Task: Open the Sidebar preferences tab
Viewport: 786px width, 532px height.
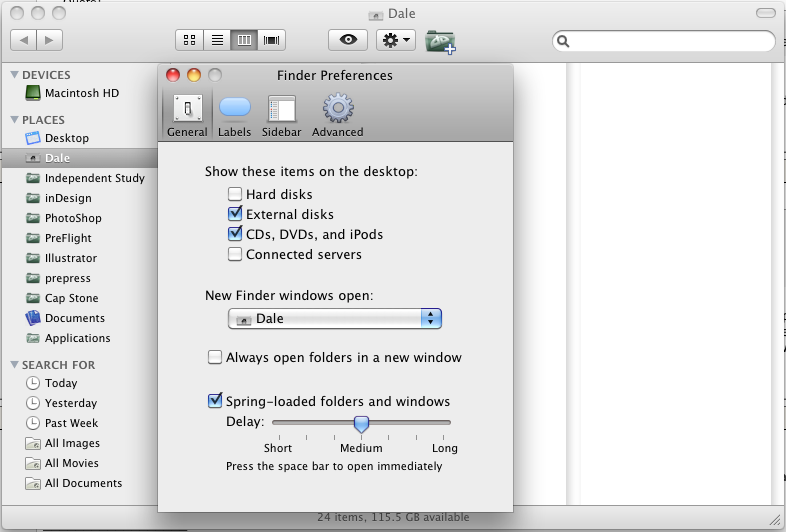Action: coord(281,115)
